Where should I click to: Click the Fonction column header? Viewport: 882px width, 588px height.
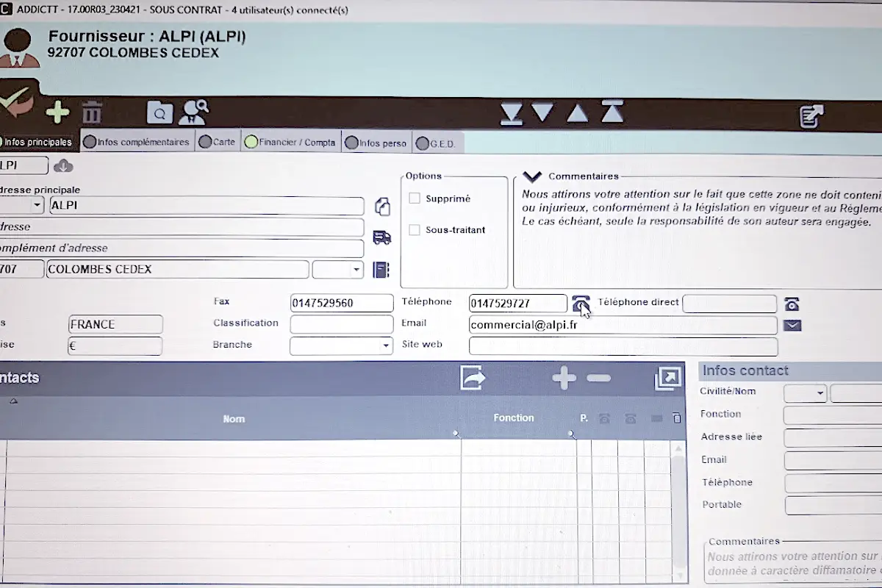coord(514,418)
